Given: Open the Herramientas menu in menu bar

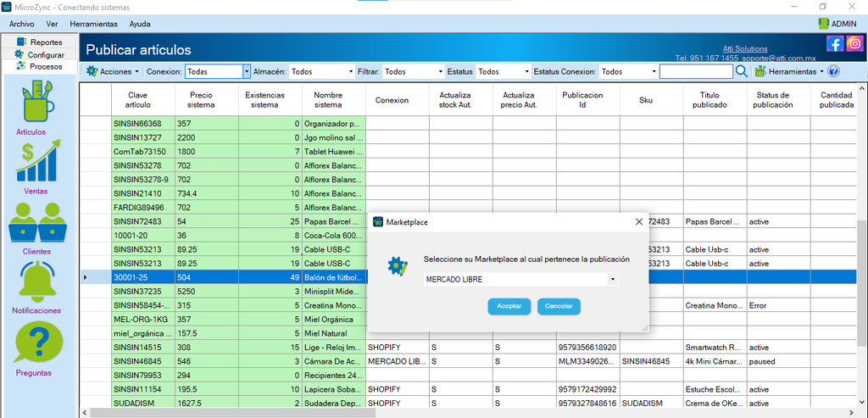Looking at the screenshot, I should (93, 24).
